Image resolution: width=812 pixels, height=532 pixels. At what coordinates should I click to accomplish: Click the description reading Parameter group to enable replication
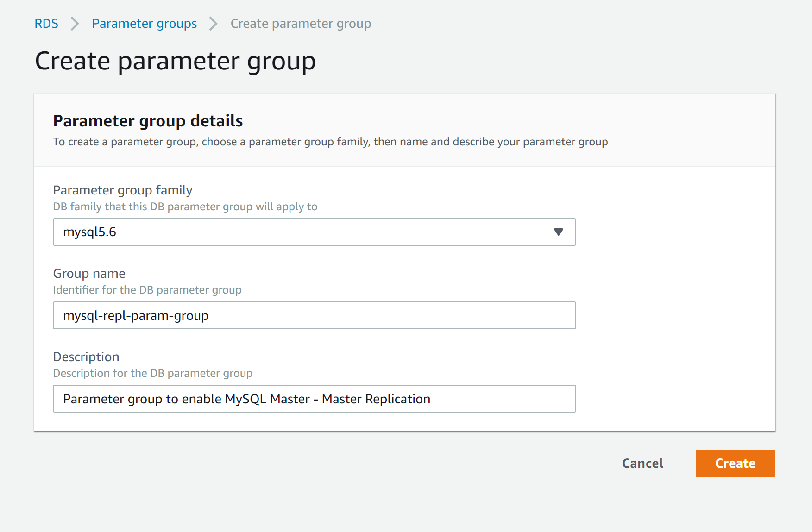246,399
